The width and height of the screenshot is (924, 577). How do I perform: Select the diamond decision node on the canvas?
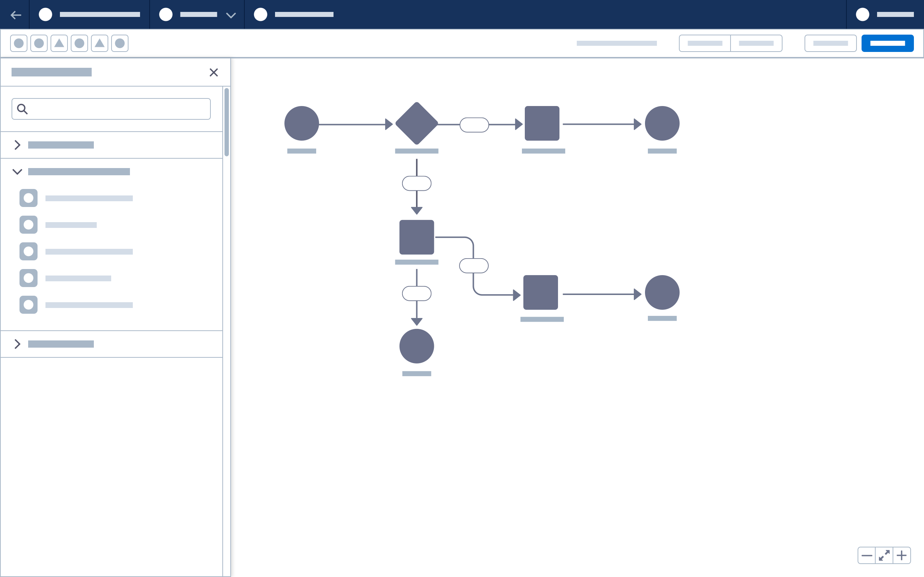tap(416, 123)
